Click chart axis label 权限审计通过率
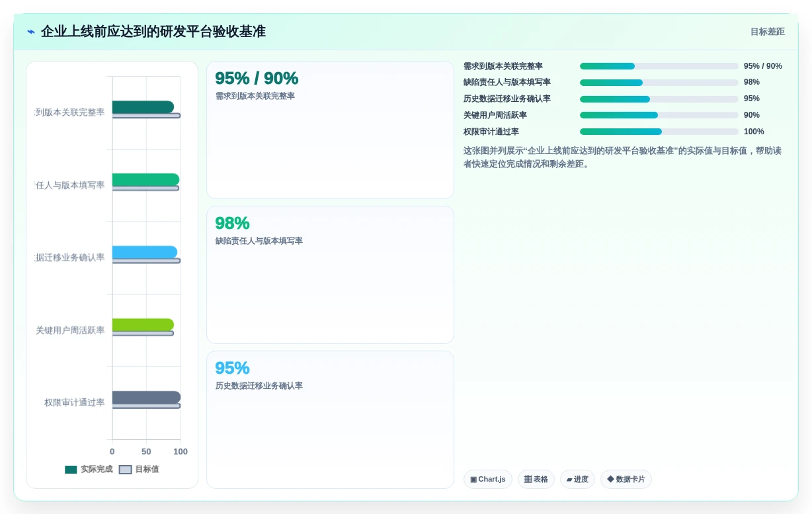The image size is (812, 514). click(x=75, y=402)
